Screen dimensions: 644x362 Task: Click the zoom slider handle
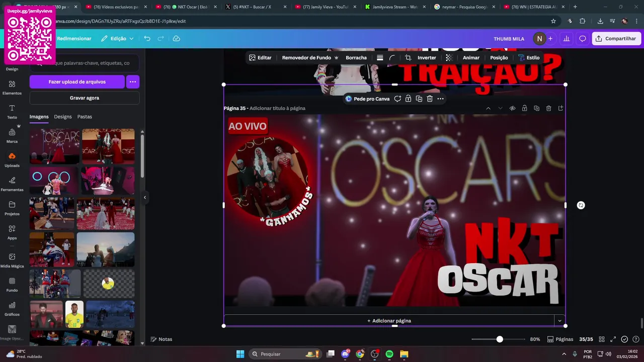(x=500, y=339)
